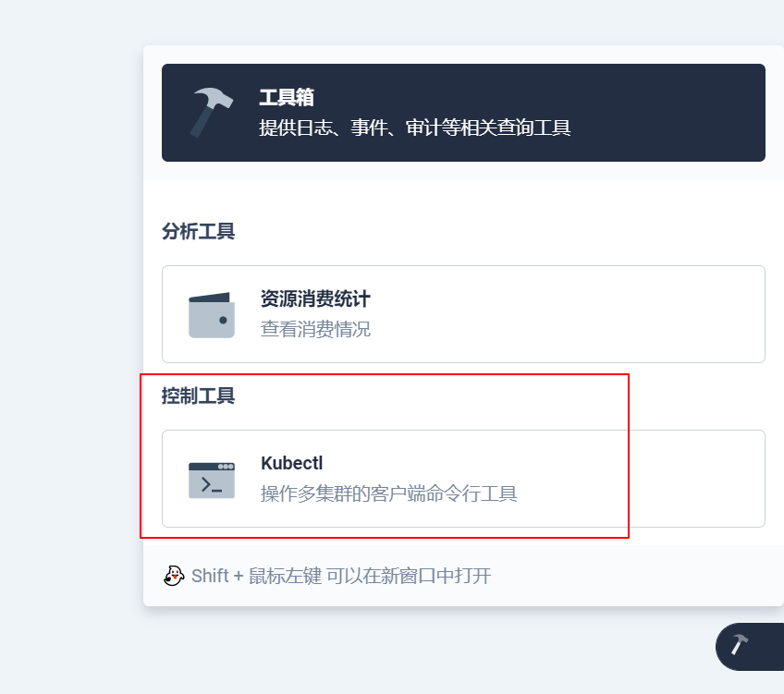Open 资源消费统计 by its title

(x=315, y=299)
